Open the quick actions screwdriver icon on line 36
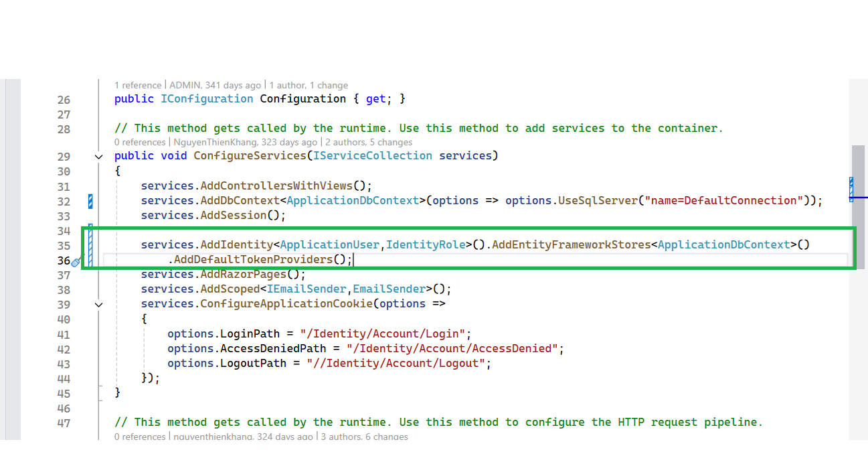 tap(76, 262)
